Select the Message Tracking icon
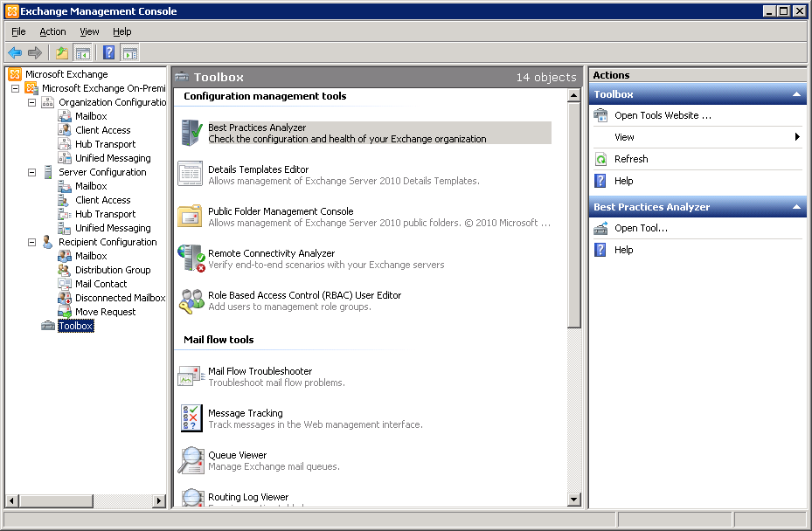 coord(191,418)
